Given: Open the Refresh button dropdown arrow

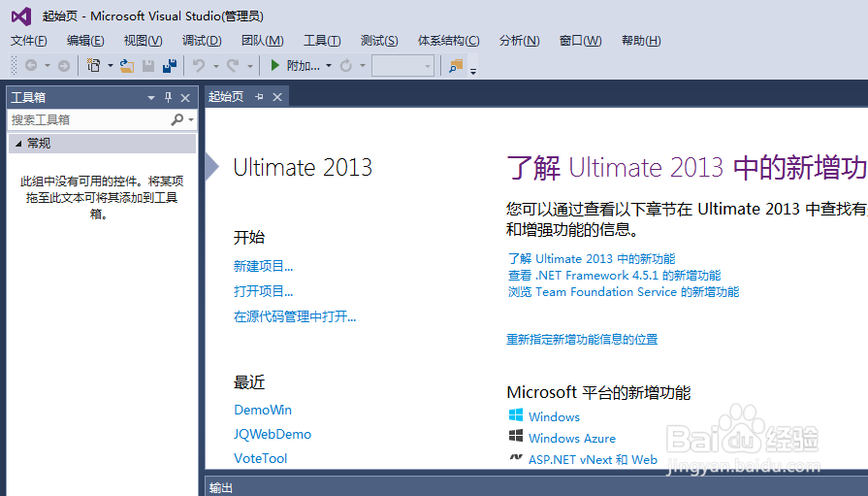Looking at the screenshot, I should 363,66.
